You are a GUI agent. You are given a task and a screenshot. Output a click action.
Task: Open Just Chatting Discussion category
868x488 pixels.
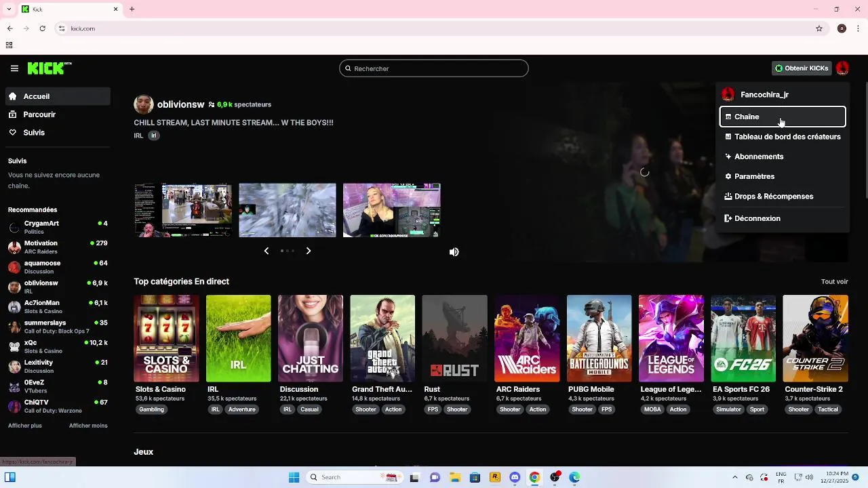point(311,338)
